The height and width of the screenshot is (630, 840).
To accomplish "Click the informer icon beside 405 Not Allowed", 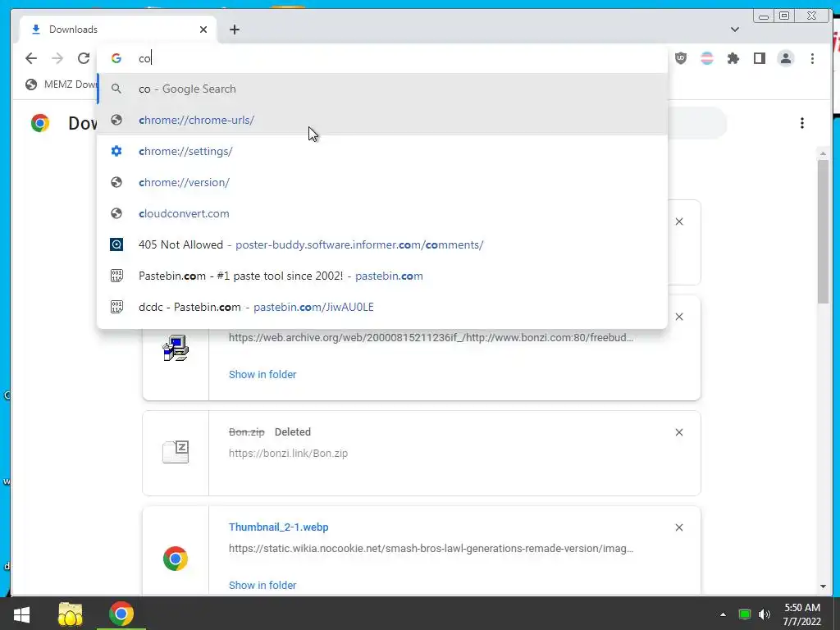I will click(x=116, y=244).
